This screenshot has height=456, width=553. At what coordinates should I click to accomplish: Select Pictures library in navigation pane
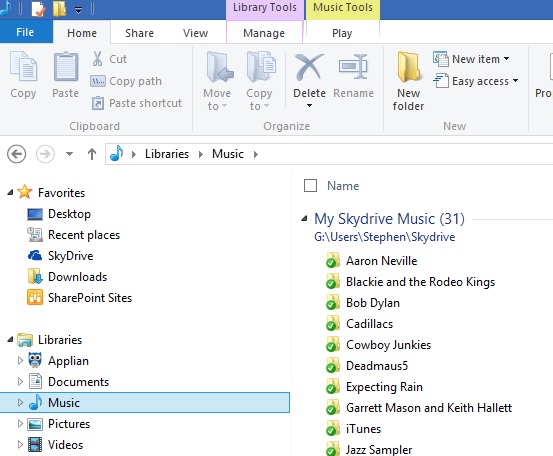click(59, 424)
